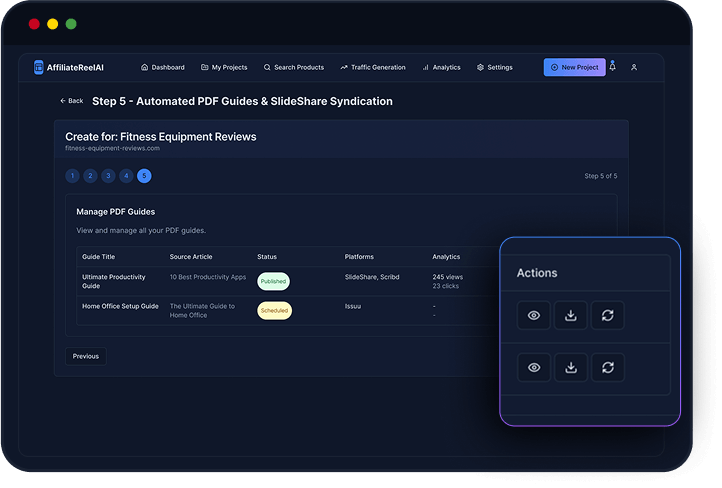Open the notifications bell
Screen dimensions: 722x488
coord(612,67)
